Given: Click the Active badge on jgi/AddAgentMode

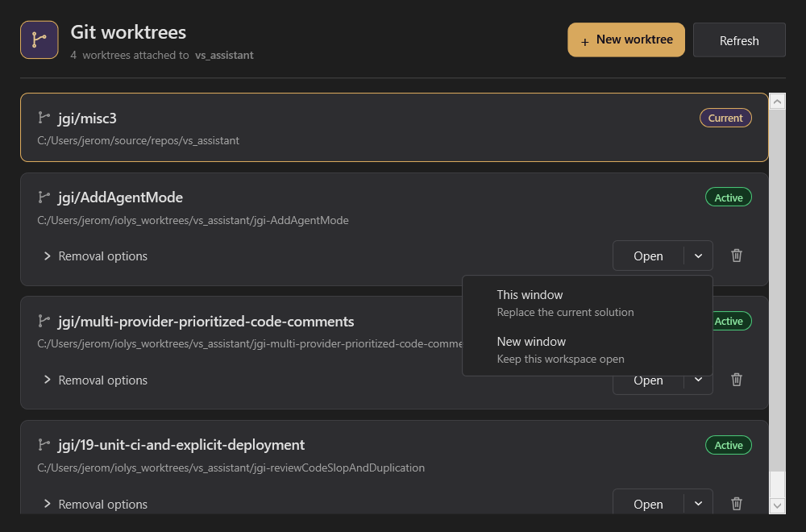Looking at the screenshot, I should [729, 197].
